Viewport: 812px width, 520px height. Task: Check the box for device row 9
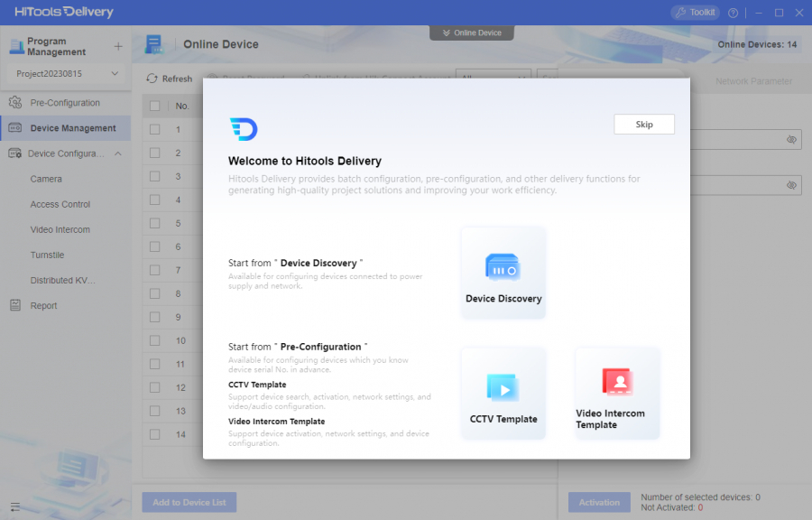(x=155, y=317)
